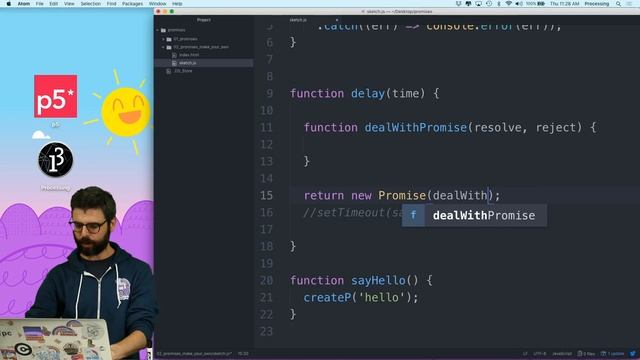Open the Apple menu
640x360 pixels.
tap(9, 4)
